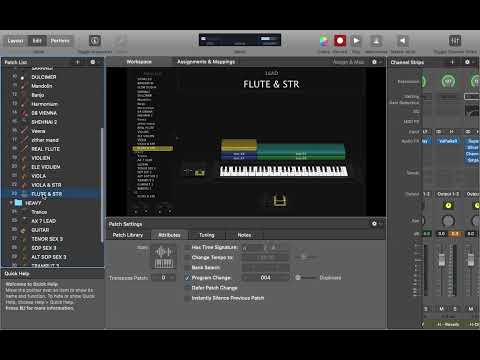Select the yellow keyboard layer zone
Image resolution: width=480 pixels, height=360 pixels.
coord(239,145)
